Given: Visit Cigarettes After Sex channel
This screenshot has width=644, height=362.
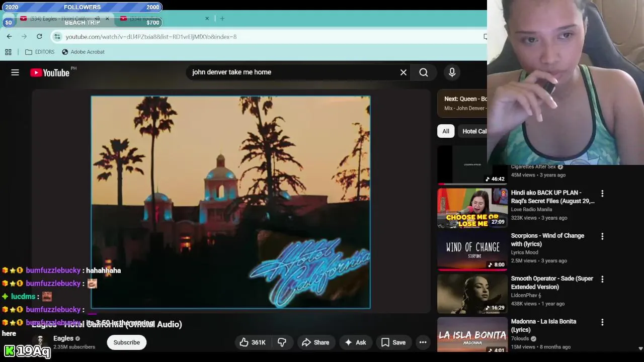Looking at the screenshot, I should [533, 167].
